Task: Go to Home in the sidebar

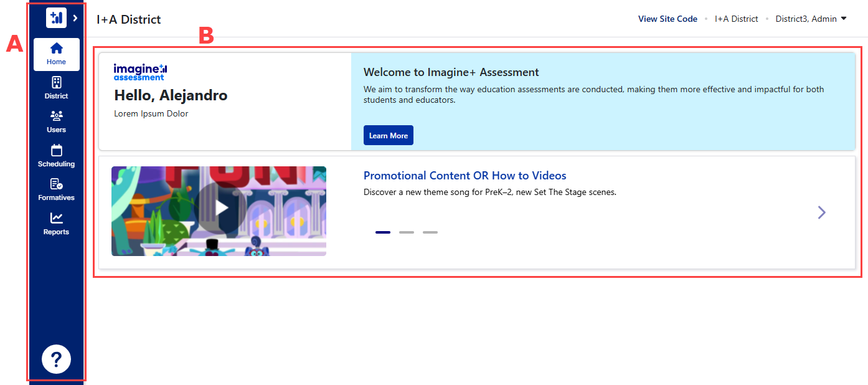Action: point(56,54)
